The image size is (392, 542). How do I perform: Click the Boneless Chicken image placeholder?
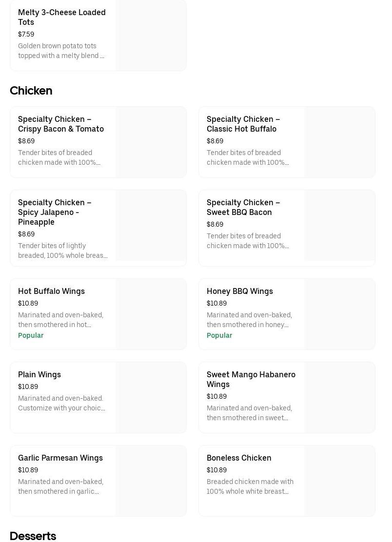pyautogui.click(x=339, y=481)
